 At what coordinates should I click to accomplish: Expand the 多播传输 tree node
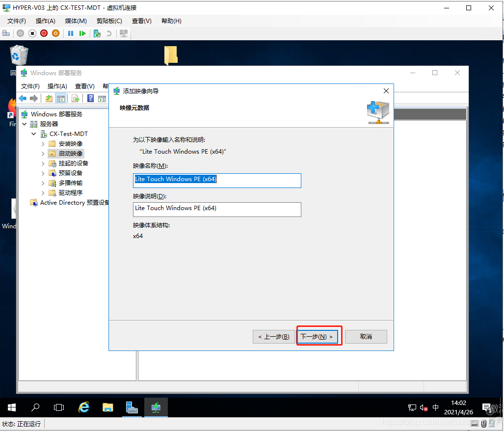click(x=43, y=183)
